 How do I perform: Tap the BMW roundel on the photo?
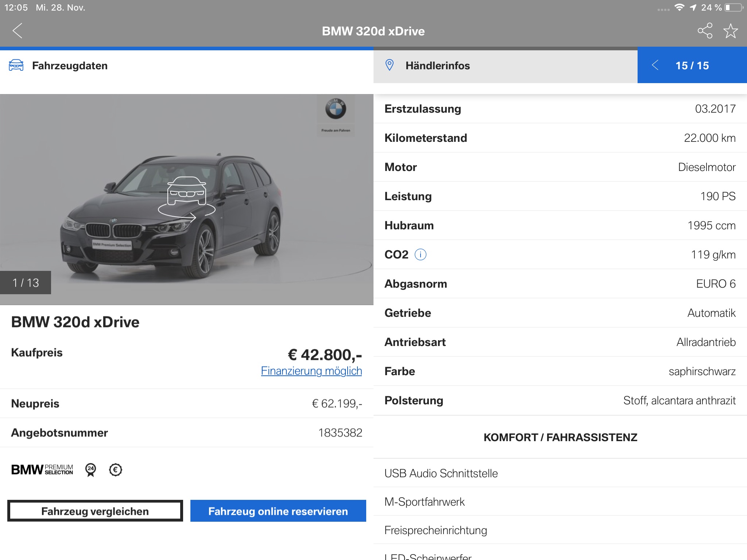coord(336,109)
